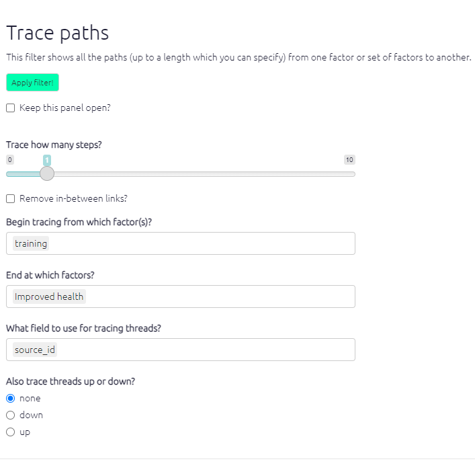
Task: Open the tracing threads field dropdown
Action: click(202, 350)
